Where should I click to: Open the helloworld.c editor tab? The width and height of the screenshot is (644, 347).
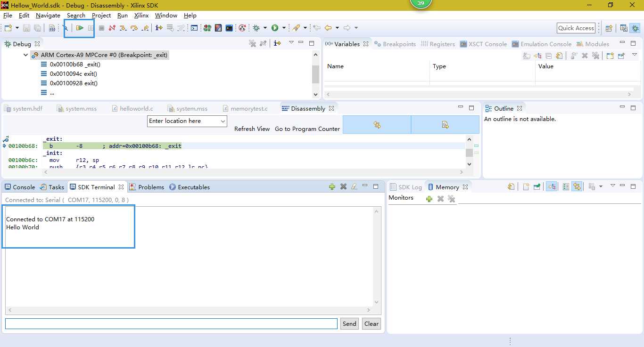[132, 108]
